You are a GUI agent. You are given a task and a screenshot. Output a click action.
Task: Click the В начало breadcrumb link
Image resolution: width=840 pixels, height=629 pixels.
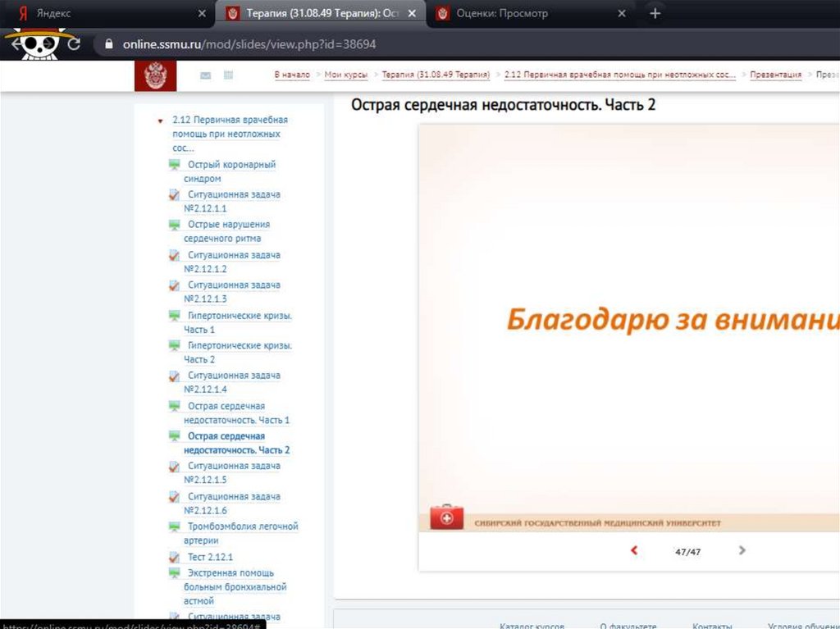(x=292, y=75)
